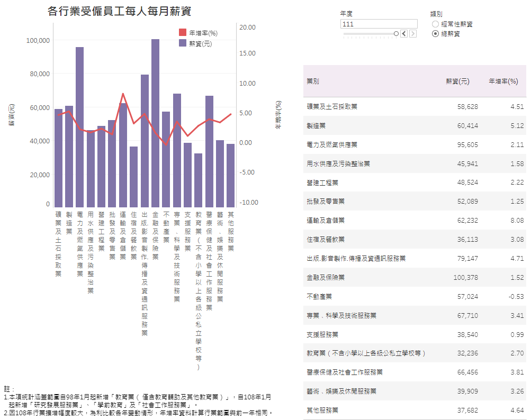The image size is (531, 420).
Task: Select the 製造業 table row label
Action: (x=316, y=125)
